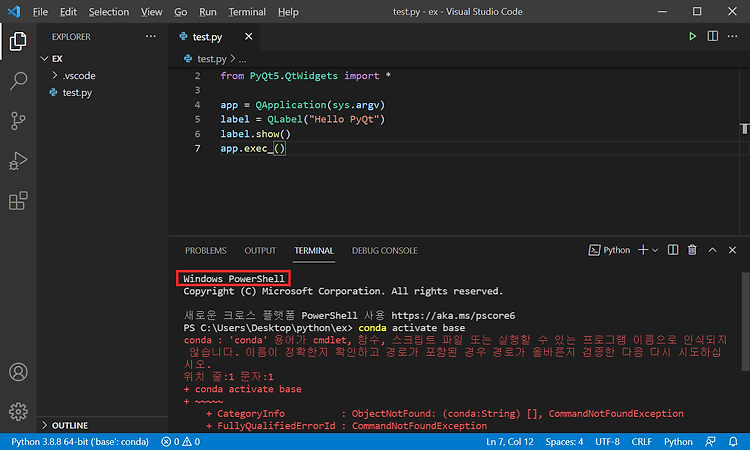
Task: Select the test.py editor tab
Action: [x=214, y=36]
